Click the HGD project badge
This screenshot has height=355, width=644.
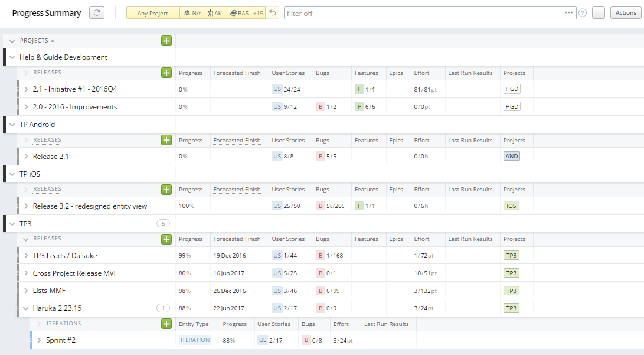coord(511,89)
